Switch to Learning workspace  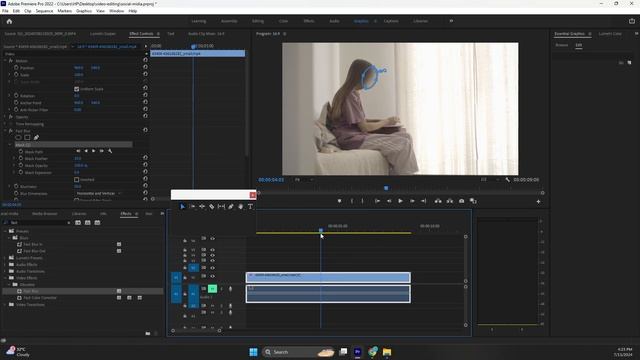[199, 21]
